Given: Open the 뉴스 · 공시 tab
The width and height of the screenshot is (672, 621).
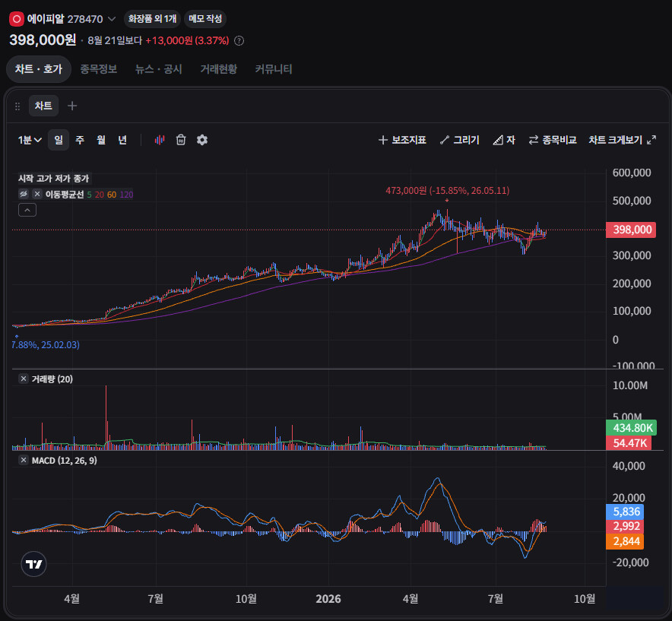Looking at the screenshot, I should click(159, 69).
